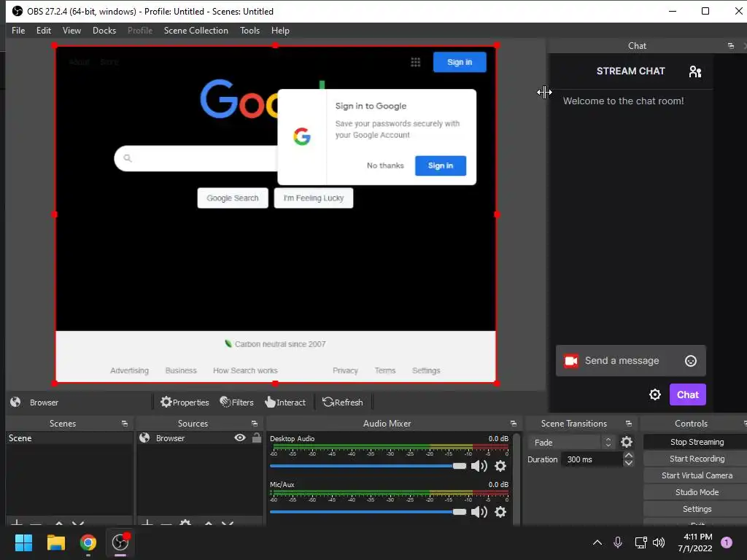Open OBS Settings from Controls
Image resolution: width=747 pixels, height=560 pixels.
697,509
